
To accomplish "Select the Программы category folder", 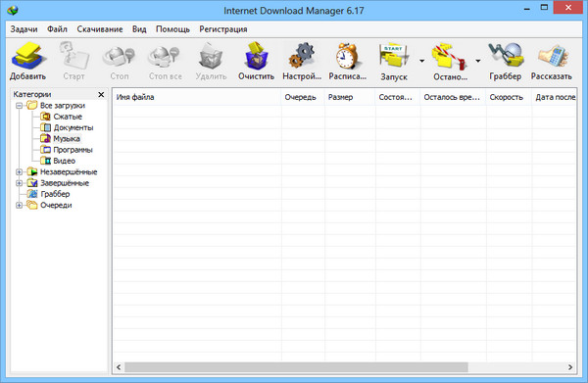I will click(67, 150).
